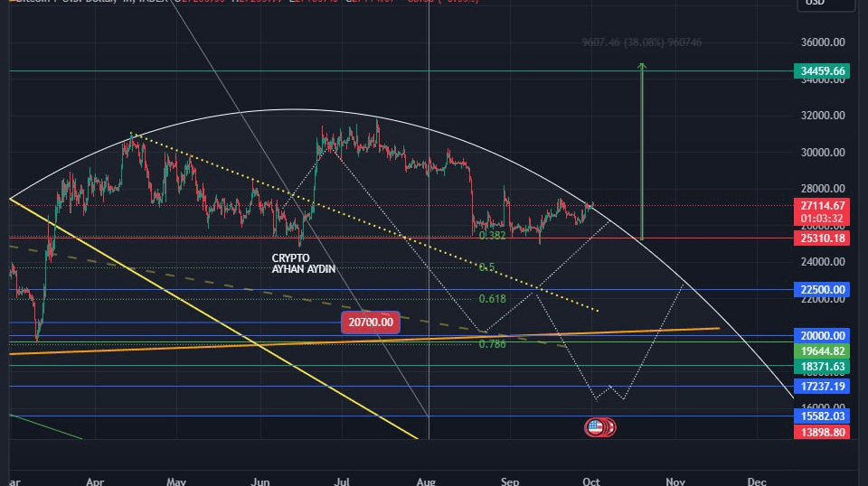Click the blue 17237.19 price tag

[822, 386]
